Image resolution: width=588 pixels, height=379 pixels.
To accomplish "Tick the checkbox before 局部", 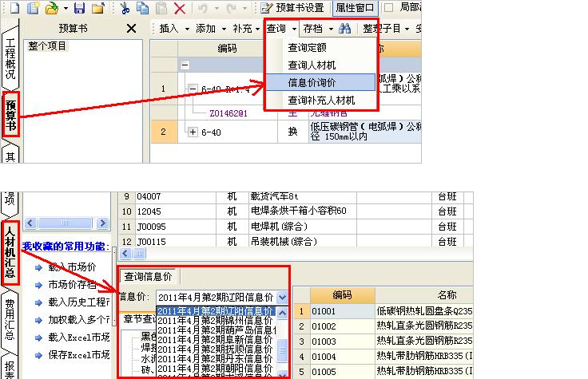I will 389,7.
